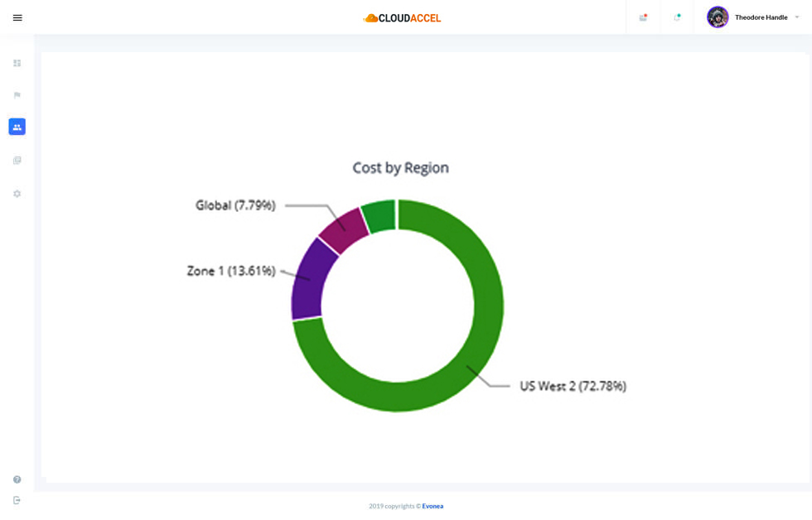812x520 pixels.
Task: Click the small unlabeled green chart segment
Action: (379, 216)
